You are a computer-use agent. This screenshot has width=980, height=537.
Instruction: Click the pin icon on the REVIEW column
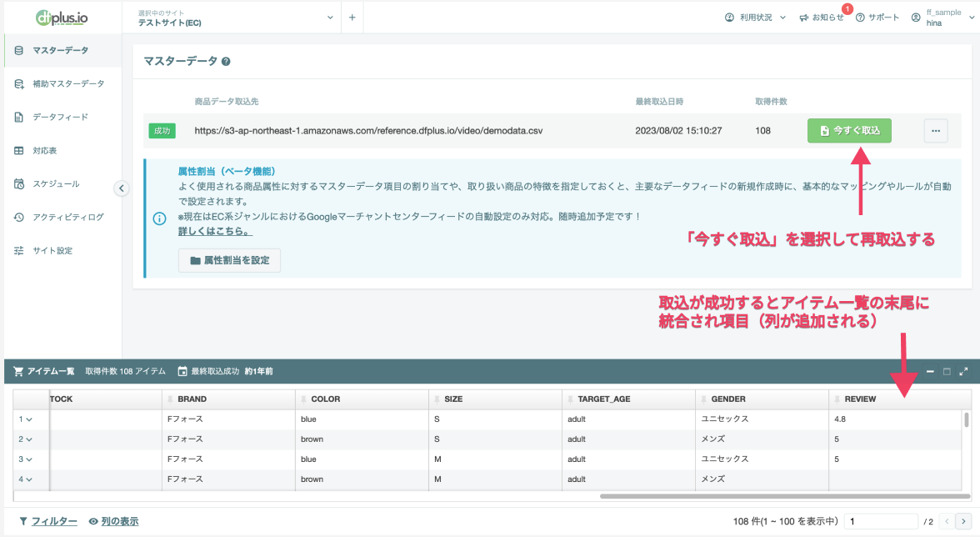[x=837, y=399]
